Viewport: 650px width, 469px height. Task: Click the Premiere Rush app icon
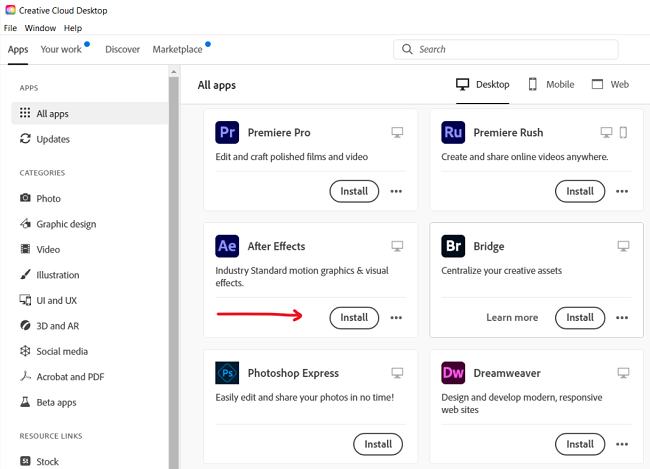pos(453,132)
